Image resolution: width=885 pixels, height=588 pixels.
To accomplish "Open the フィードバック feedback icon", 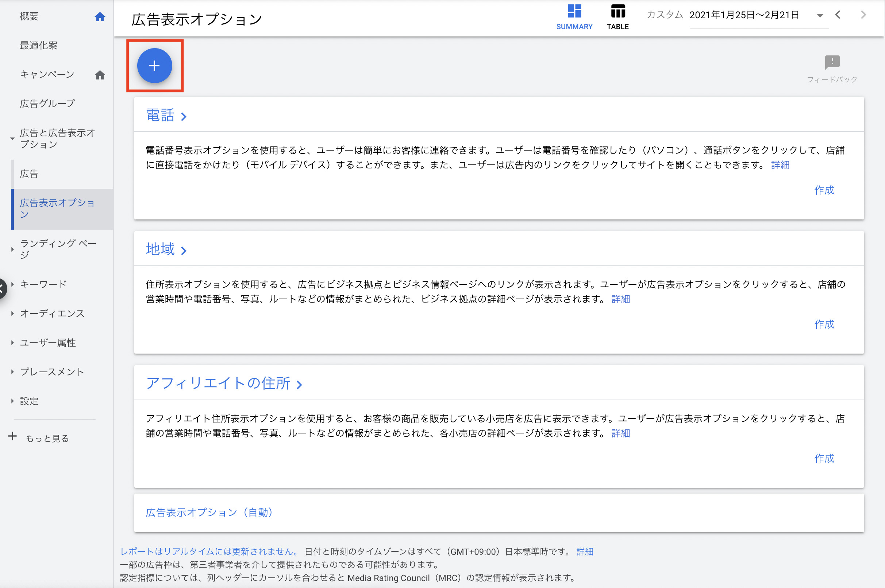I will 832,62.
